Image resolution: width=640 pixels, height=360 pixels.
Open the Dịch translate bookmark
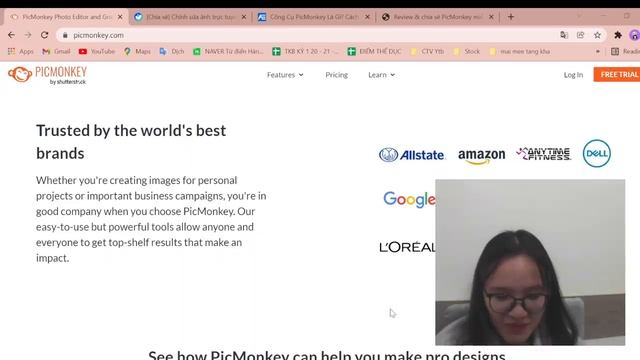pyautogui.click(x=172, y=51)
